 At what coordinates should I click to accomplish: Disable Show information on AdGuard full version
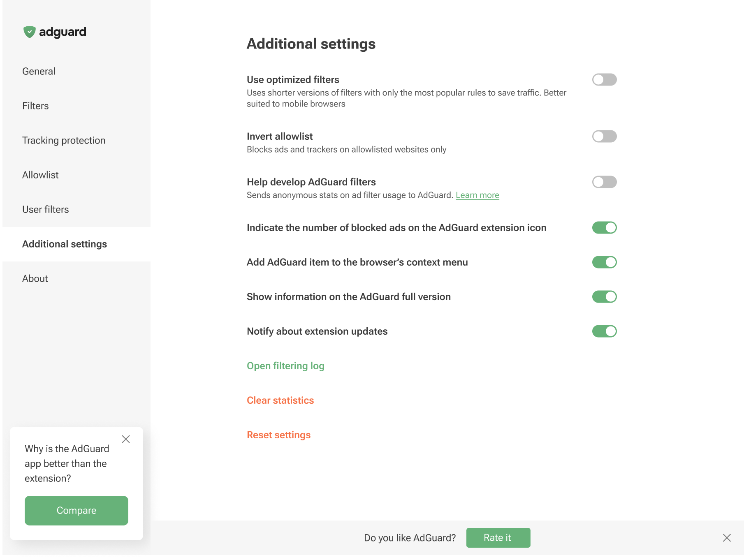coord(604,296)
